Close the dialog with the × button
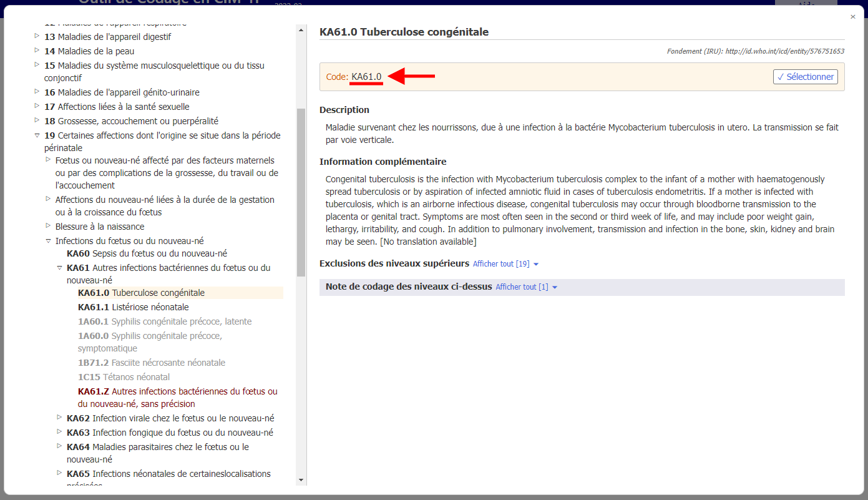The width and height of the screenshot is (868, 500). (x=853, y=17)
